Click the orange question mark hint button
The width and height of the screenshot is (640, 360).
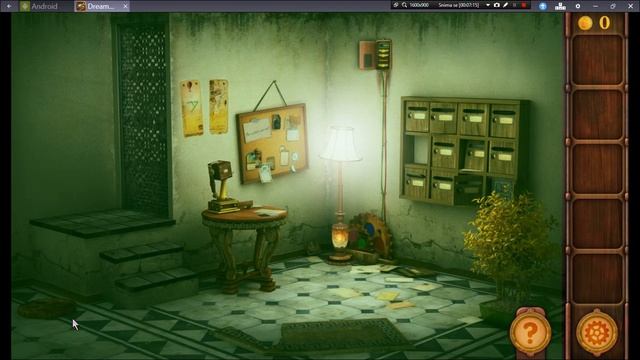click(530, 333)
